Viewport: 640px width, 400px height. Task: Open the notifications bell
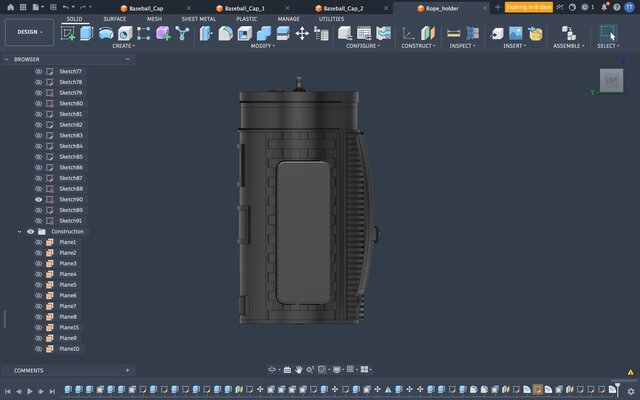pos(604,7)
